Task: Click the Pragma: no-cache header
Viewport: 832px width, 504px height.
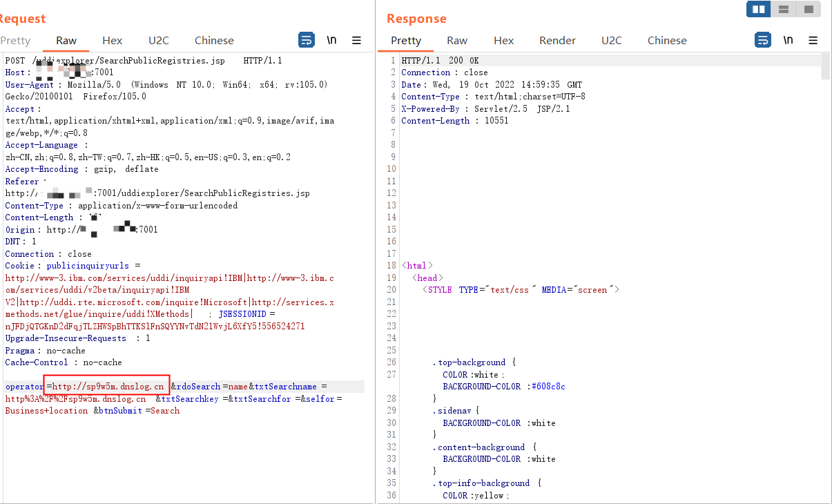Action: pyautogui.click(x=45, y=351)
